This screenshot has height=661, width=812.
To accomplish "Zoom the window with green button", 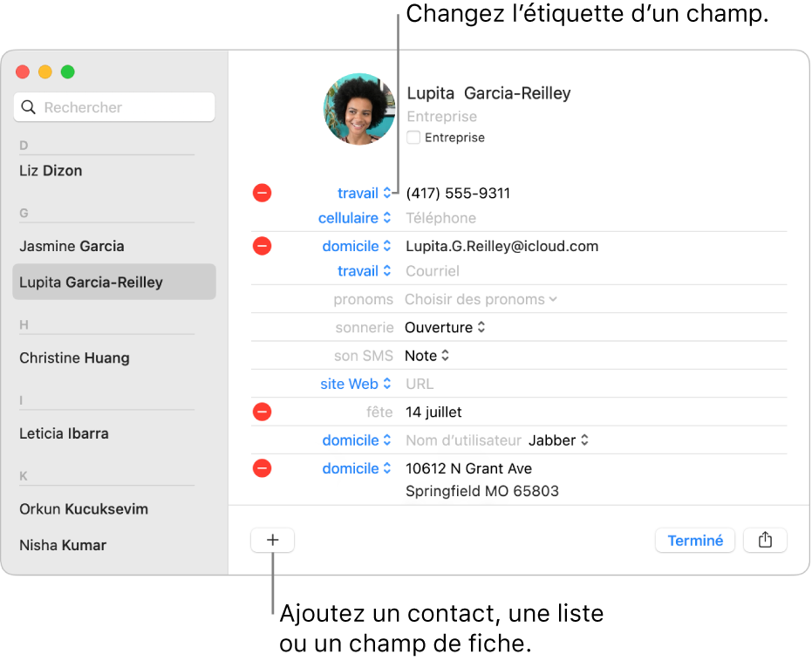I will coord(68,72).
